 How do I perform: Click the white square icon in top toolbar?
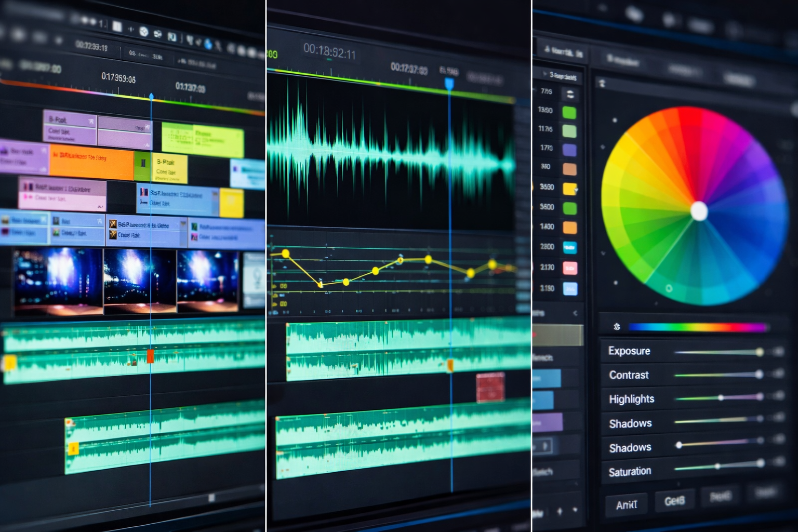point(117,26)
